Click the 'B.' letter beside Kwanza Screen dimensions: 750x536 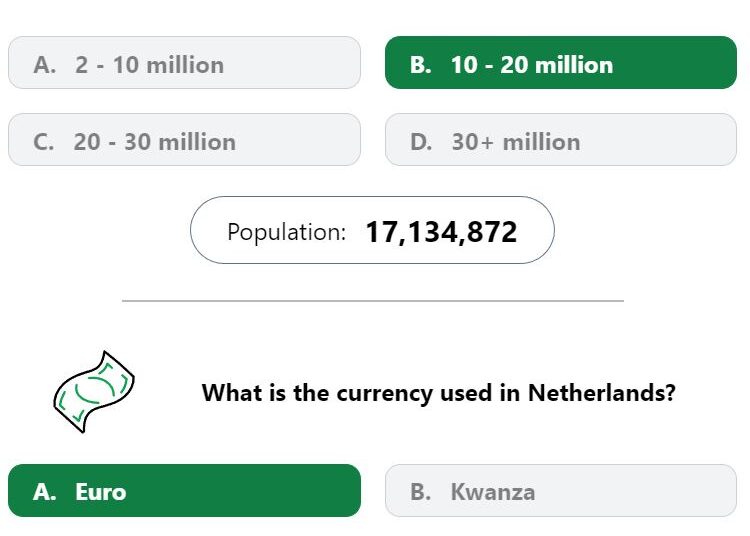tap(420, 492)
